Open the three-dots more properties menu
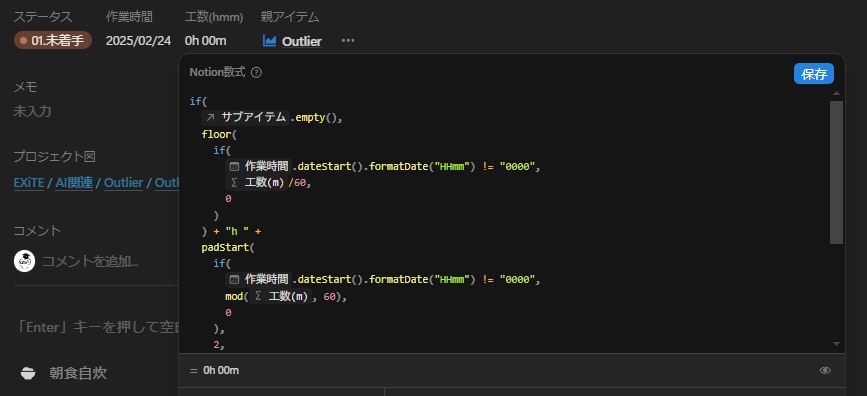 [348, 40]
